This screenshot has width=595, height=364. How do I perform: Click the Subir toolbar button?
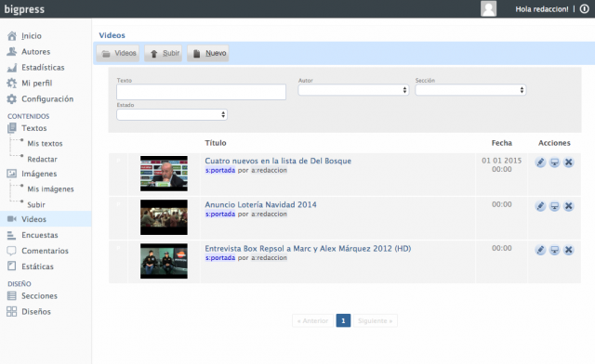[x=164, y=53]
